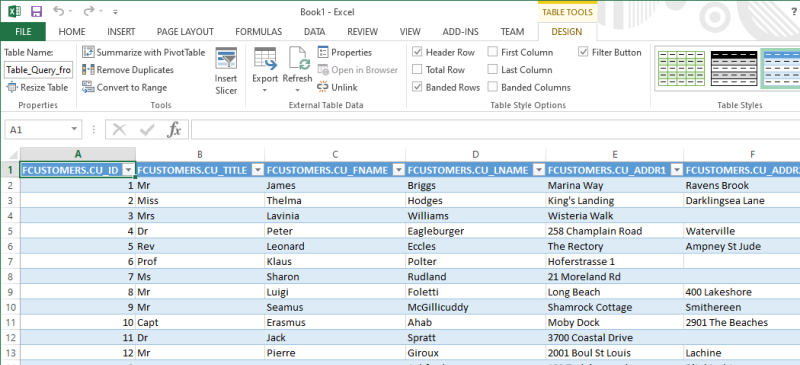
Task: Click cell containing Shamrock Cottage
Action: (615, 307)
